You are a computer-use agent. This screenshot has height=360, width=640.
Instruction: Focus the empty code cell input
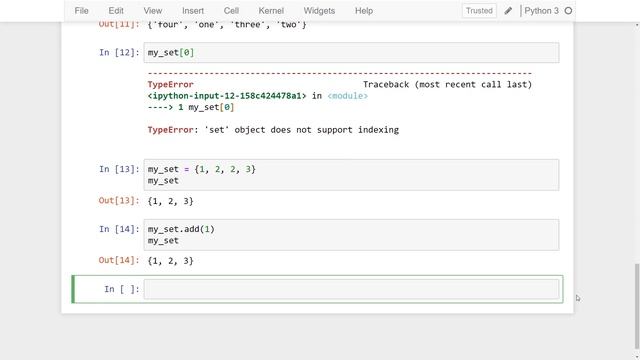click(x=351, y=289)
